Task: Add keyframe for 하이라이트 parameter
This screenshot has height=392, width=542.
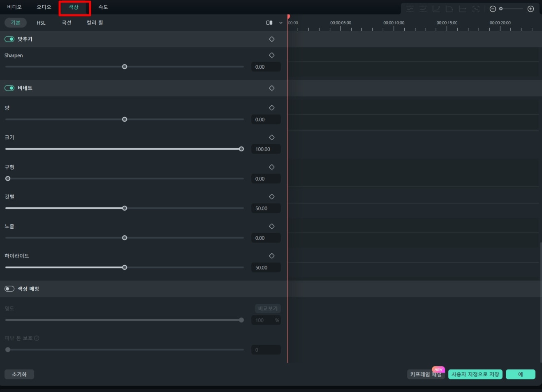Action: point(272,256)
